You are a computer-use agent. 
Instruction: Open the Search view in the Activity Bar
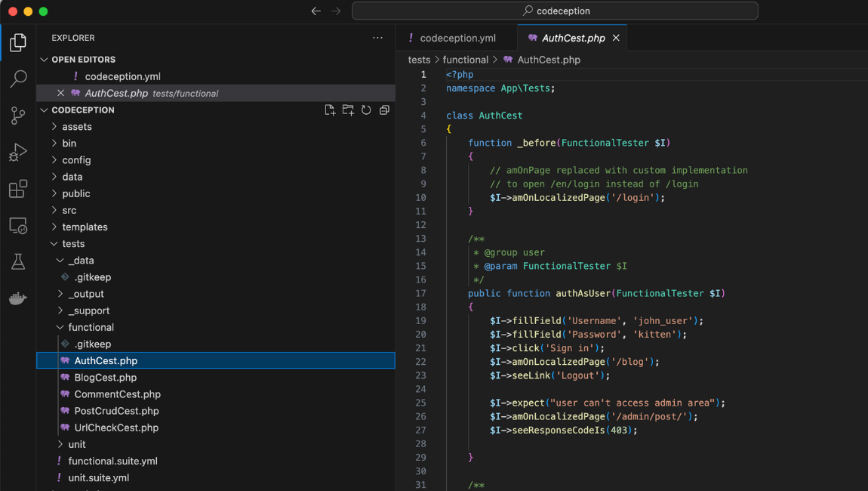pyautogui.click(x=18, y=79)
